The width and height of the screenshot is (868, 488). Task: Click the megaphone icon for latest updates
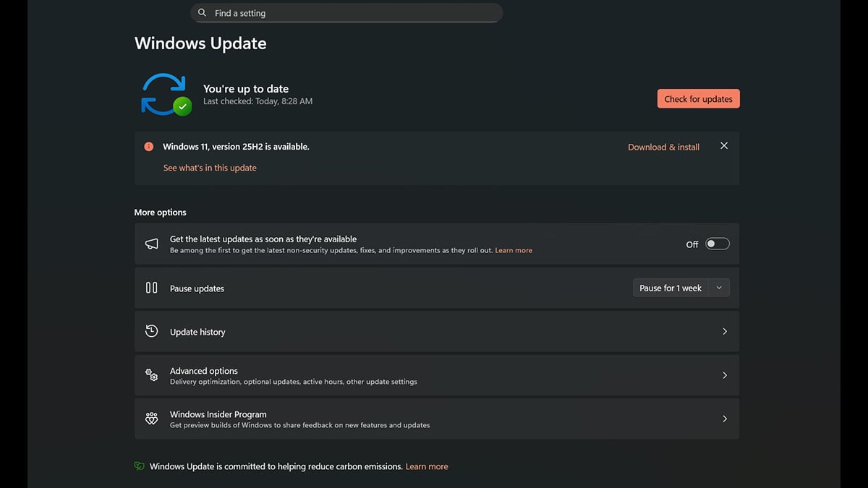pos(151,243)
